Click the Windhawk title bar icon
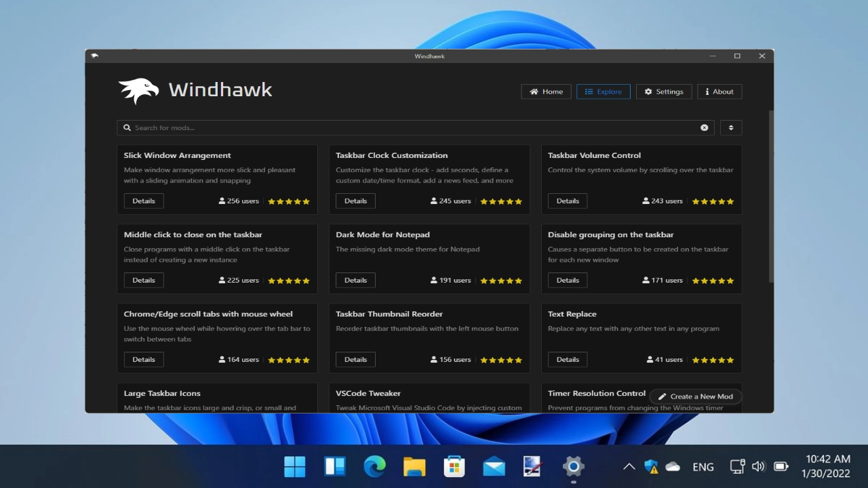This screenshot has width=868, height=488. (x=94, y=56)
